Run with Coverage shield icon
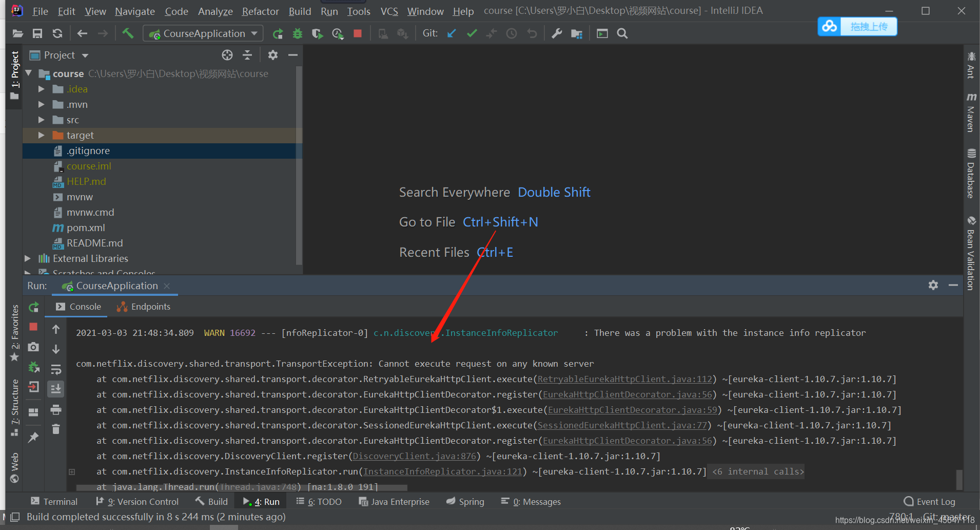The height and width of the screenshot is (530, 980). (x=318, y=34)
